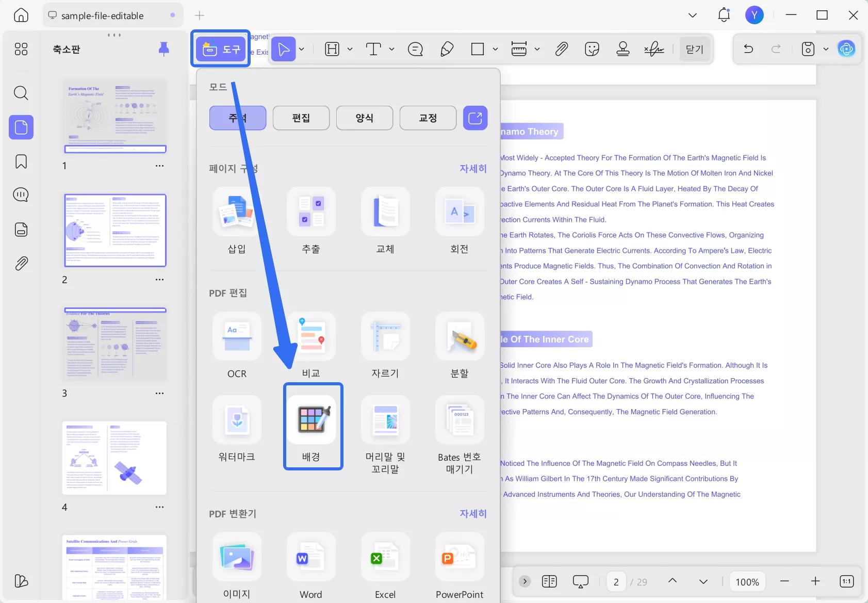Open 자세히 link for PDF 변환기
Screen dimensions: 868x603
pos(473,514)
